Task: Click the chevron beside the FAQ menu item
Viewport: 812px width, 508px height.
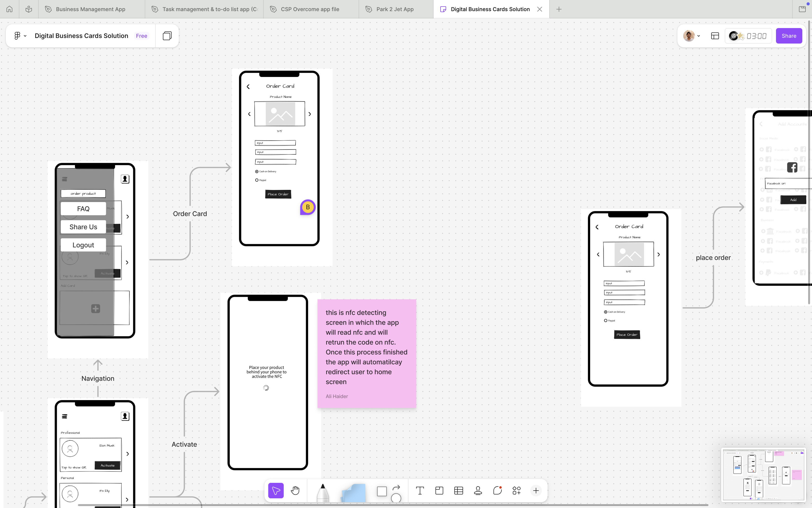Action: click(x=128, y=217)
